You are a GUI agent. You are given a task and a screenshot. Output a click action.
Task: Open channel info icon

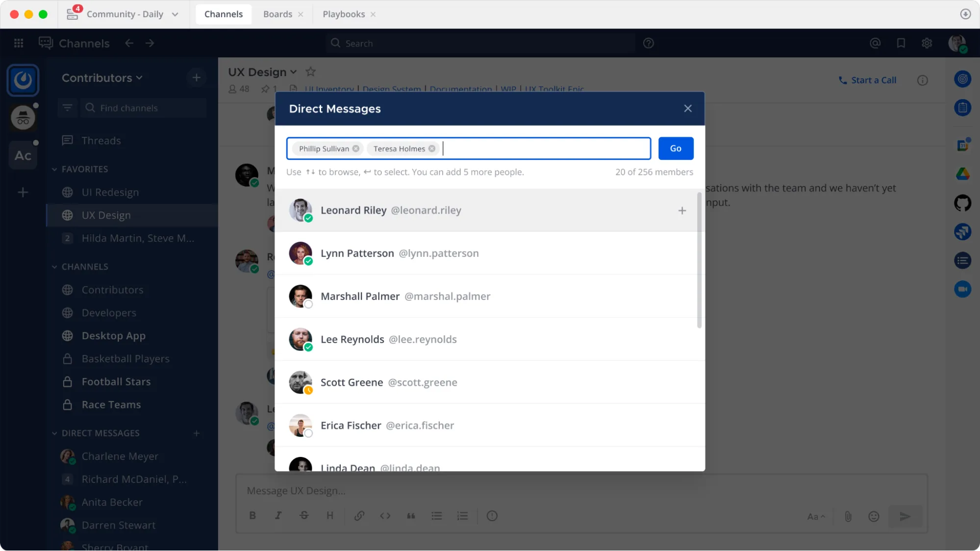[x=922, y=80]
